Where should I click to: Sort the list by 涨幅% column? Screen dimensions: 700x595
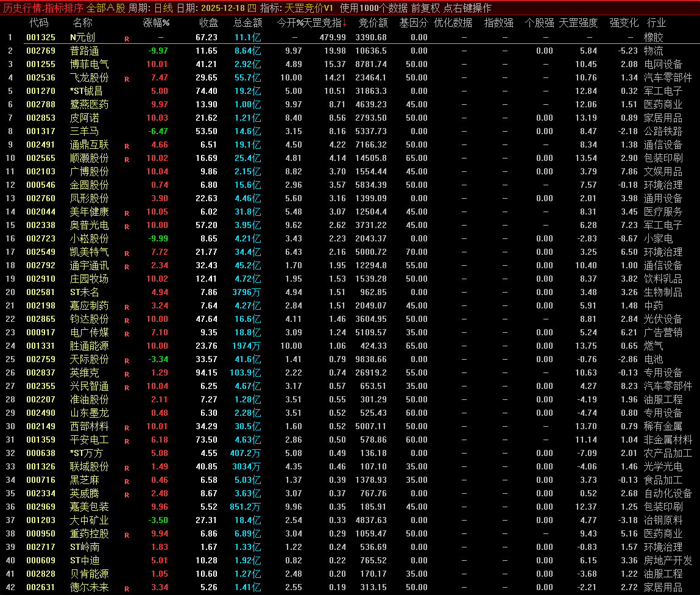156,23
